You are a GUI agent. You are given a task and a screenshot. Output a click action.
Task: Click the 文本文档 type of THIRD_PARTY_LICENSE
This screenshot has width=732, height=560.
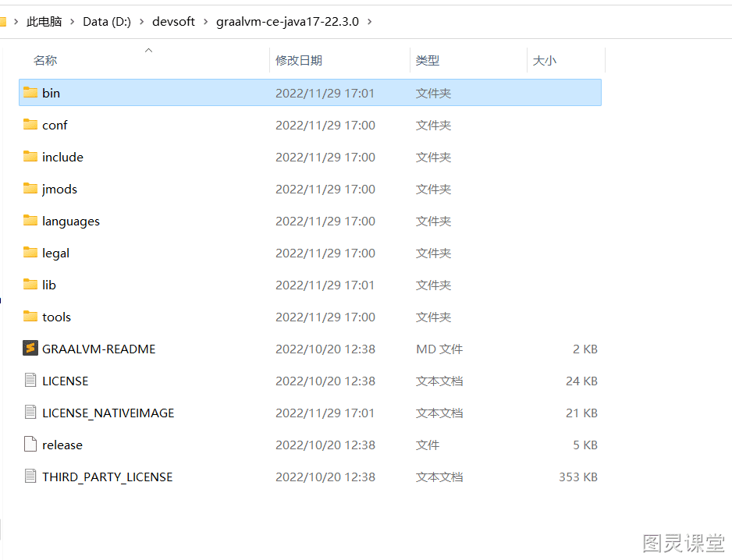coord(439,477)
